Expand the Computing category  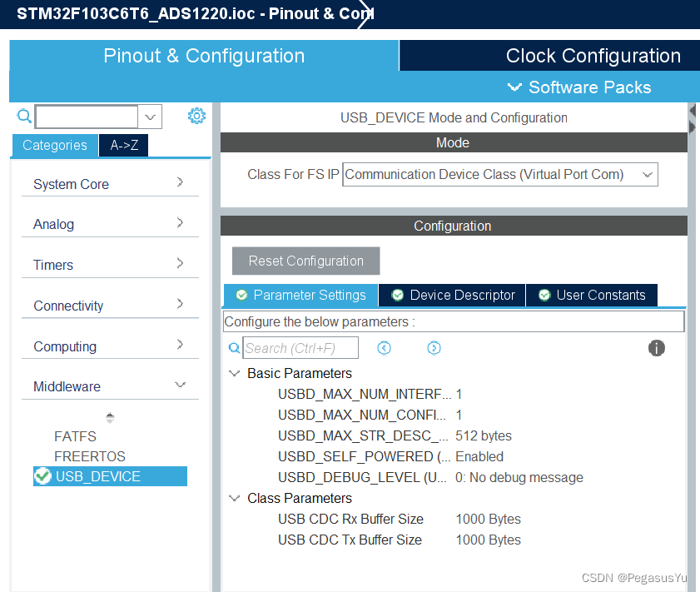coord(110,346)
